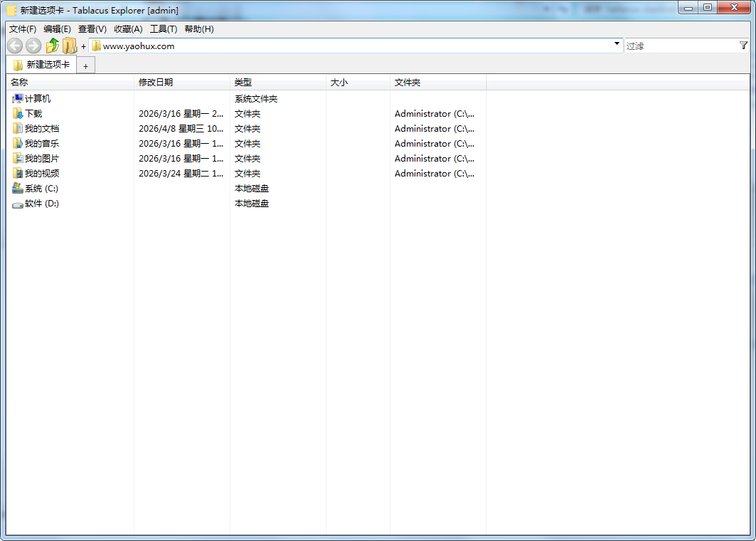
Task: Click the + next to the address bar
Action: 83,46
